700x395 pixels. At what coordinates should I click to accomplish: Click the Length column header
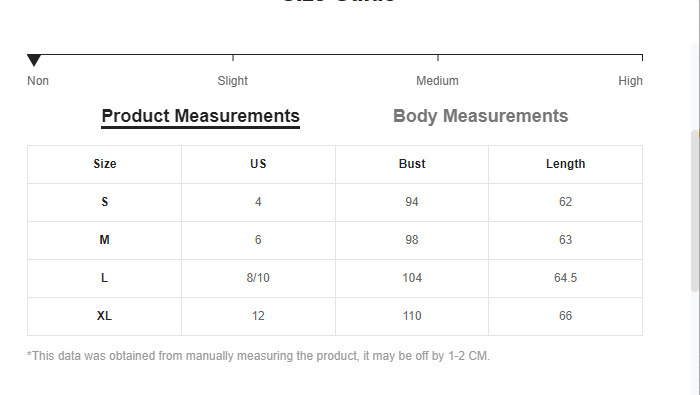tap(565, 164)
